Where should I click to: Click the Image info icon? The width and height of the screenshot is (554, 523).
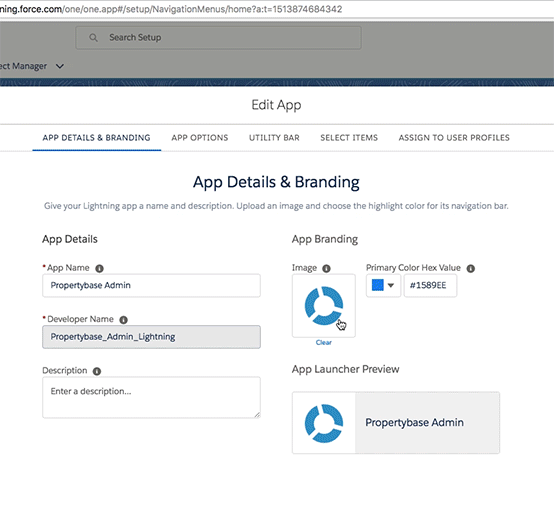pos(326,269)
